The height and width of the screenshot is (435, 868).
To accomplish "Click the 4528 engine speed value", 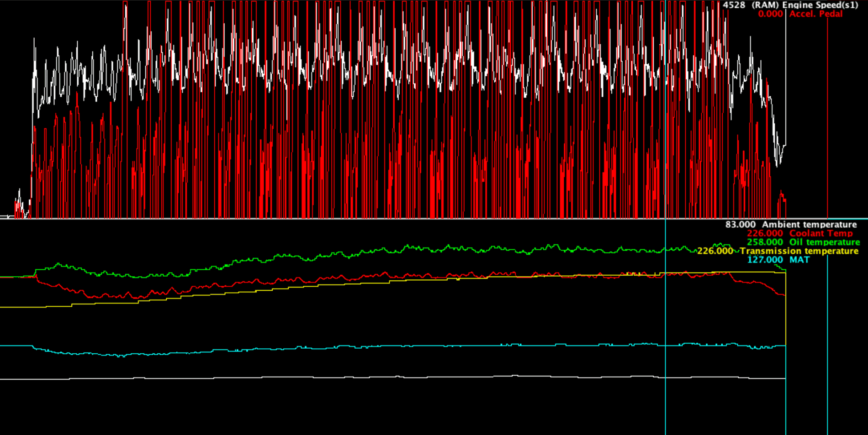I will pyautogui.click(x=734, y=5).
